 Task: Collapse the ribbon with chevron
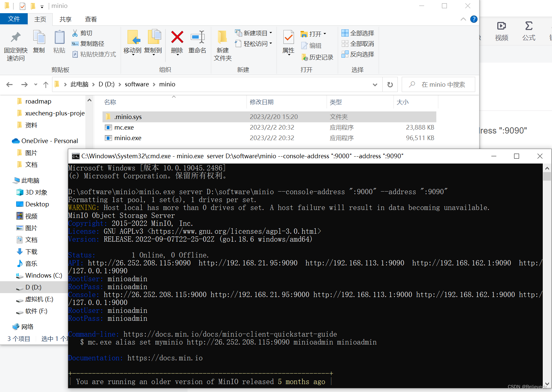coord(463,19)
